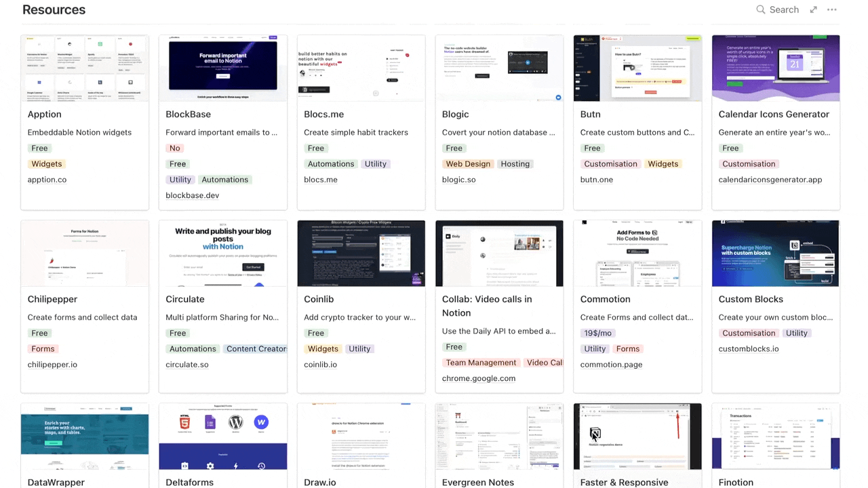Visit the butn.one link
This screenshot has width=868, height=488.
597,180
